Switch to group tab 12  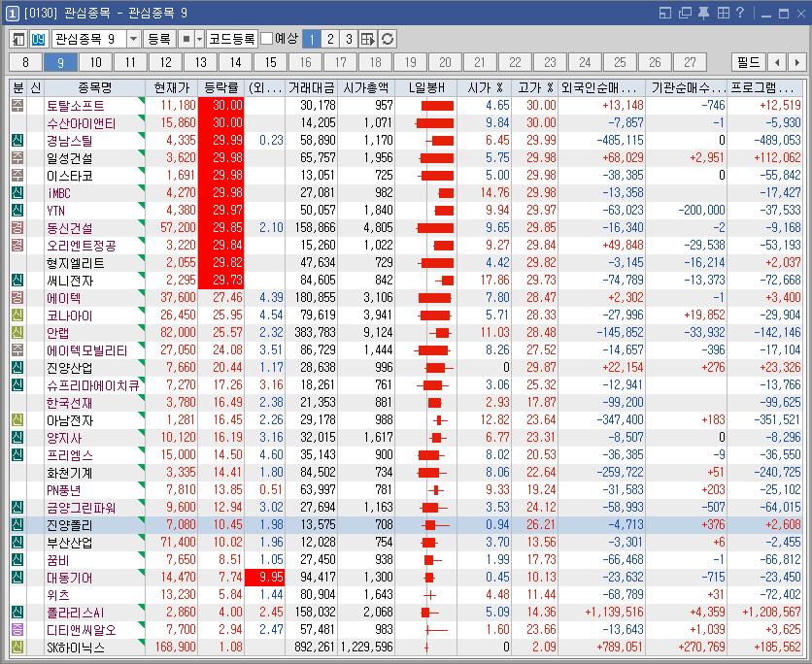tap(166, 63)
